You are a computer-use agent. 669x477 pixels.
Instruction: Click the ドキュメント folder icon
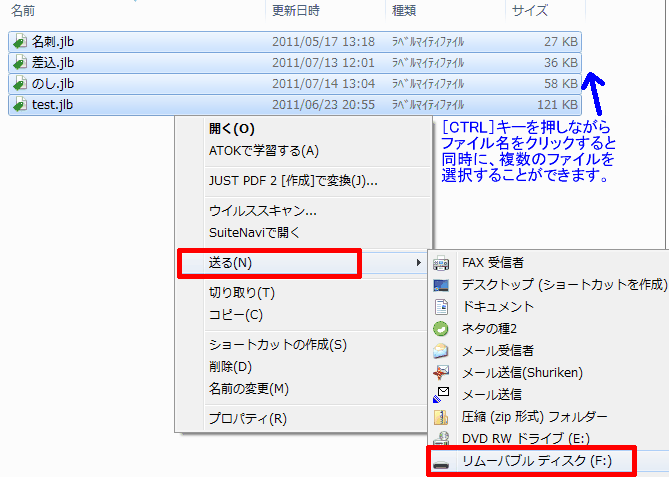coord(441,307)
